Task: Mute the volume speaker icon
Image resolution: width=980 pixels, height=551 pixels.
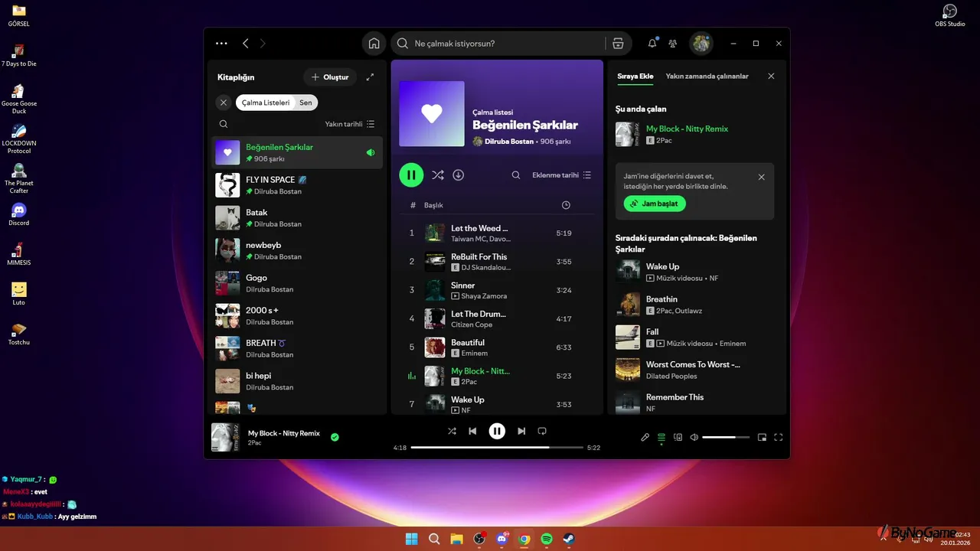Action: coord(694,438)
